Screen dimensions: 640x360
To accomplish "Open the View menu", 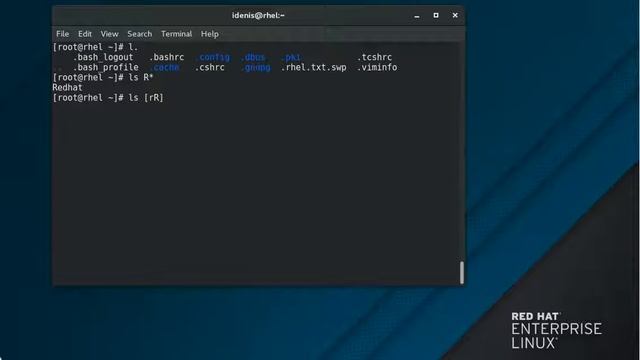I will (109, 34).
